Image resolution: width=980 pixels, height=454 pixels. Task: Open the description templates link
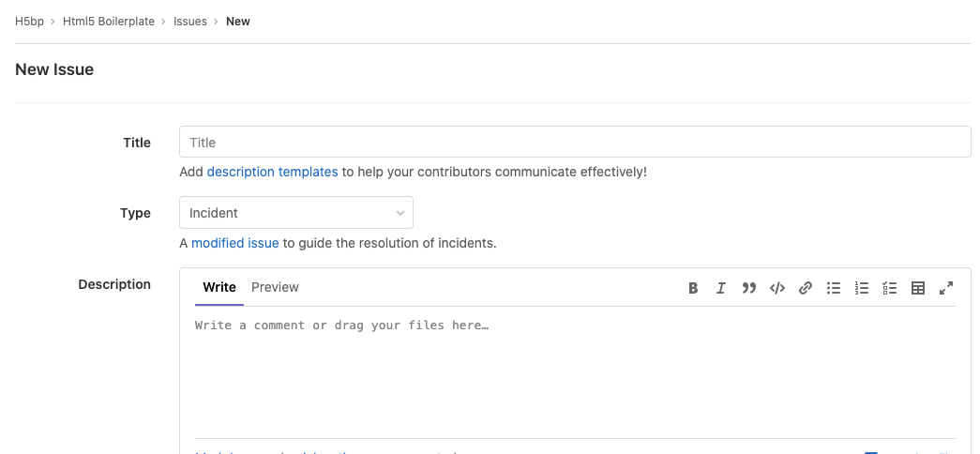pyautogui.click(x=272, y=172)
